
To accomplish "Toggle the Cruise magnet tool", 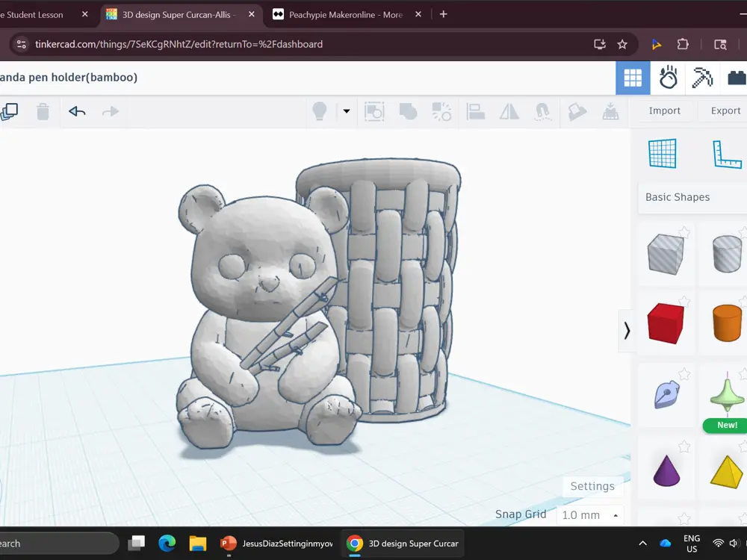I will tap(542, 111).
